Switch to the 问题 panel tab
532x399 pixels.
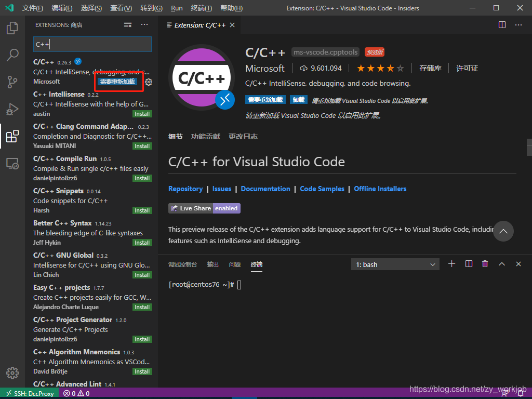tap(234, 264)
